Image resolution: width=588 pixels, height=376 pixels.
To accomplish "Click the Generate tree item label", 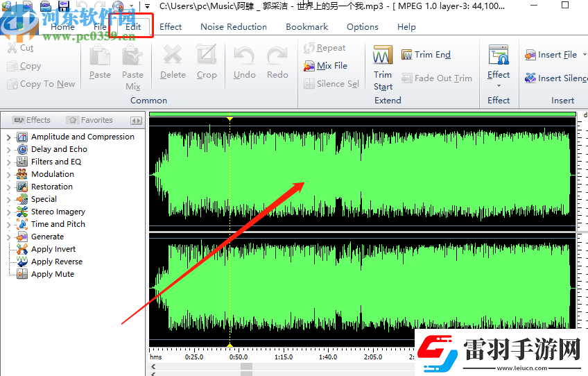I will point(47,237).
